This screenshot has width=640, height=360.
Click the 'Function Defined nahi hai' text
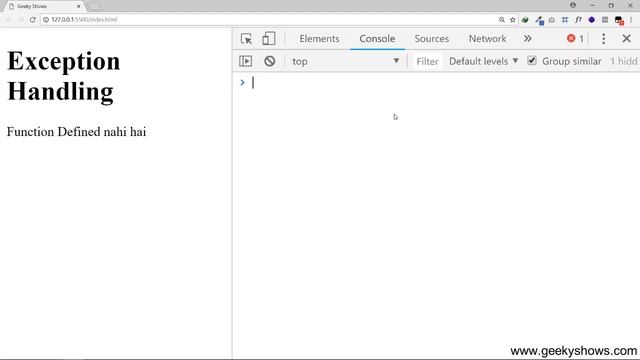point(76,132)
